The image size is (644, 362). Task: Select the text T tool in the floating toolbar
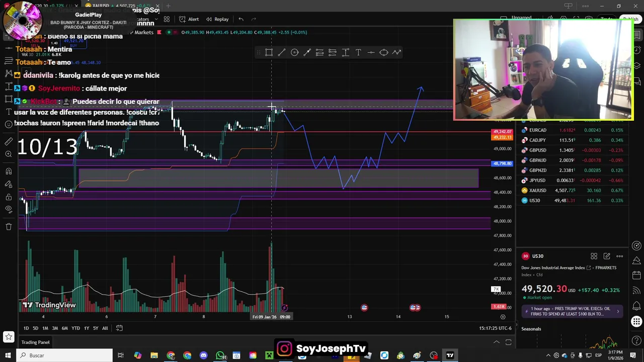point(358,52)
